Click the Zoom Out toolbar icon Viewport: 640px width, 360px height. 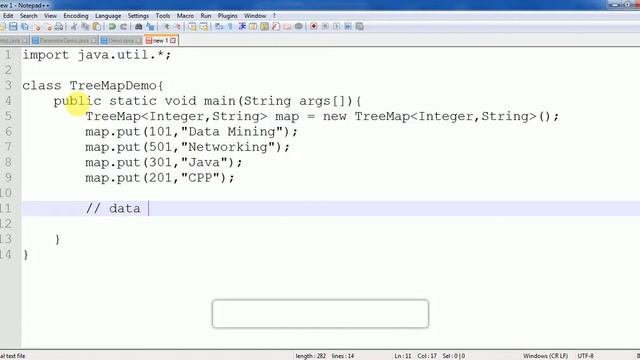click(x=178, y=27)
